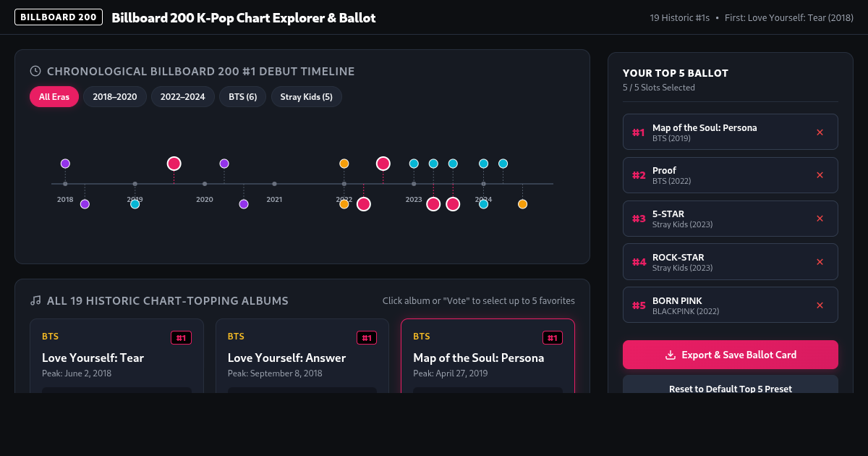Select the orange marker above 2022
868x456 pixels.
tap(344, 164)
